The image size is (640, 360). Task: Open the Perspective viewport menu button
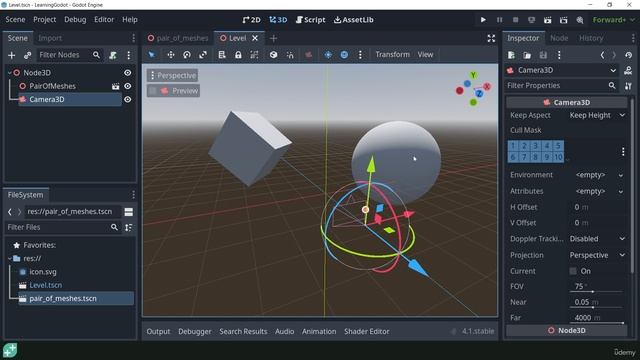click(173, 76)
